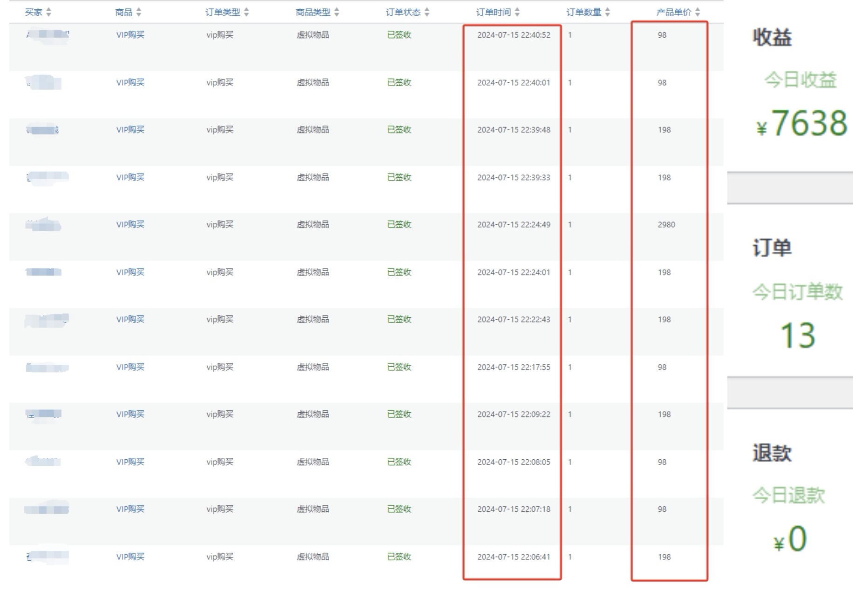Image resolution: width=868 pixels, height=590 pixels.
Task: Click today's order count 13
Action: coord(797,335)
